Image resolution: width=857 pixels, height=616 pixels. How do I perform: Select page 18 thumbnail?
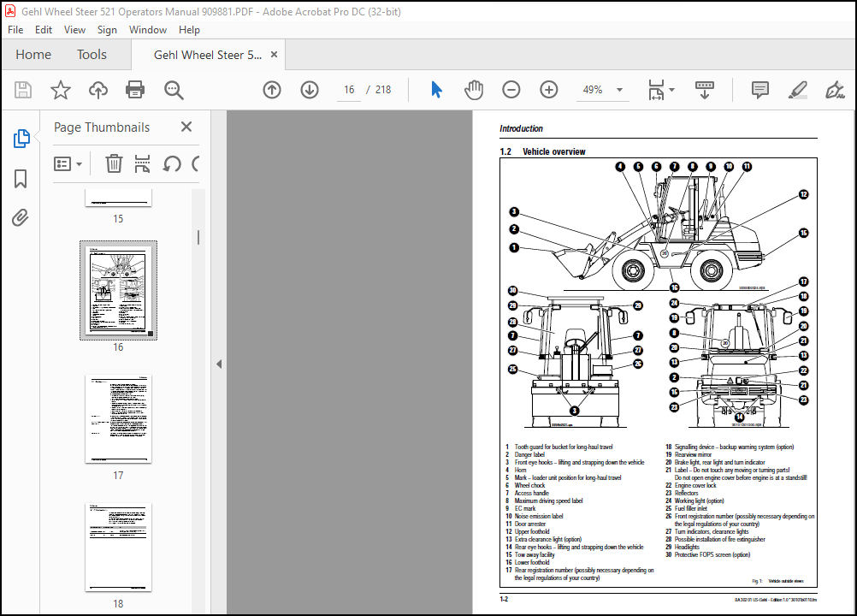coord(118,548)
